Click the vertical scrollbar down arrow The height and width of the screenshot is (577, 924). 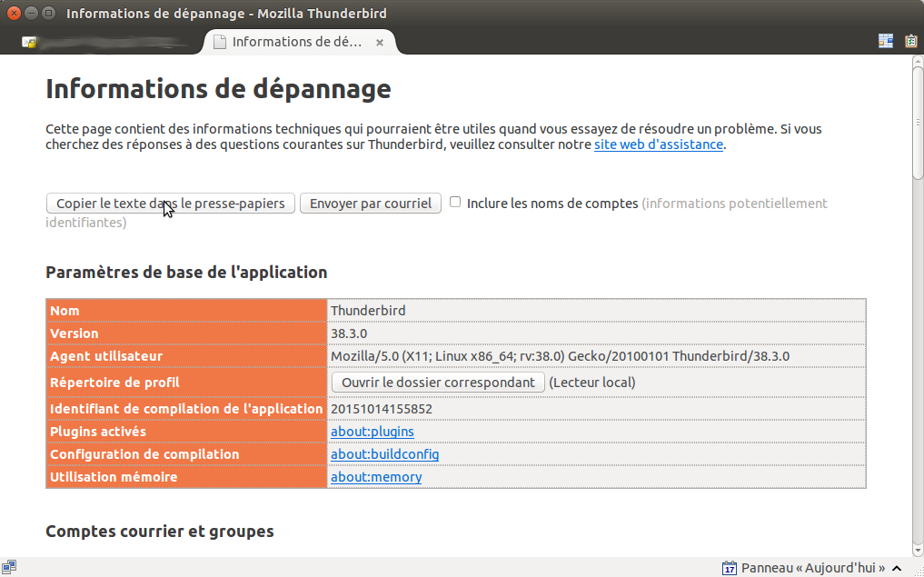tap(917, 551)
